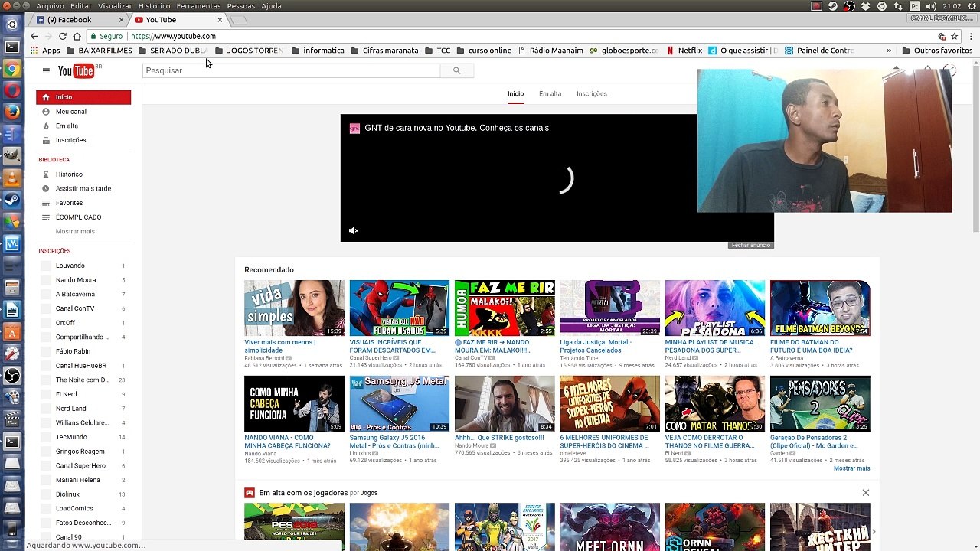Open the Terminal launcher icon
This screenshot has height=551, width=980.
[x=12, y=47]
